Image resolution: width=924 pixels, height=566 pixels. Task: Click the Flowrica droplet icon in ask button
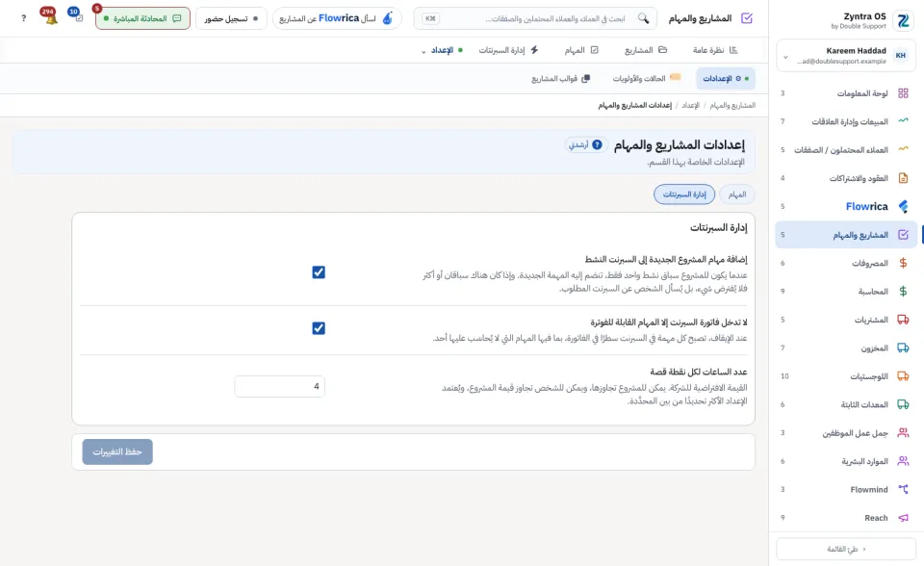[x=387, y=18]
